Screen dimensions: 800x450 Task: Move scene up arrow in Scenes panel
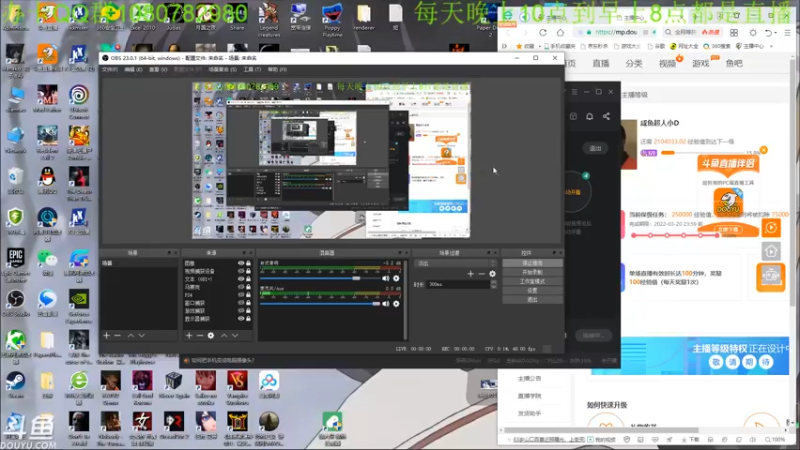click(x=131, y=335)
